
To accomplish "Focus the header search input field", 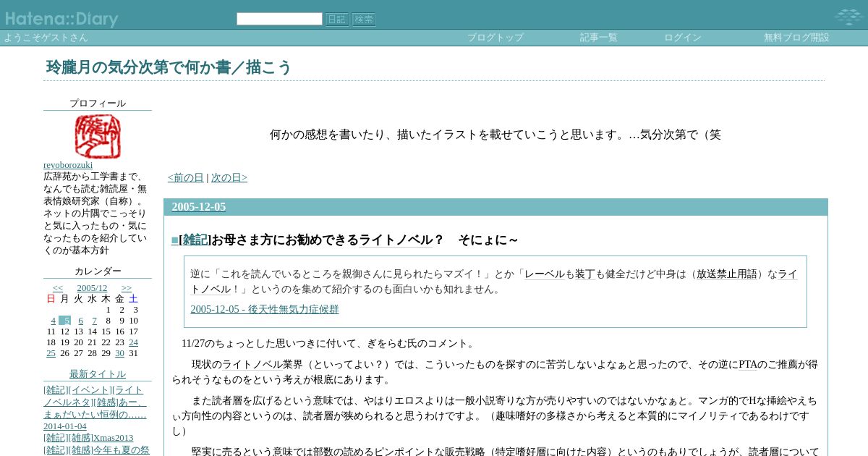I will coord(279,19).
